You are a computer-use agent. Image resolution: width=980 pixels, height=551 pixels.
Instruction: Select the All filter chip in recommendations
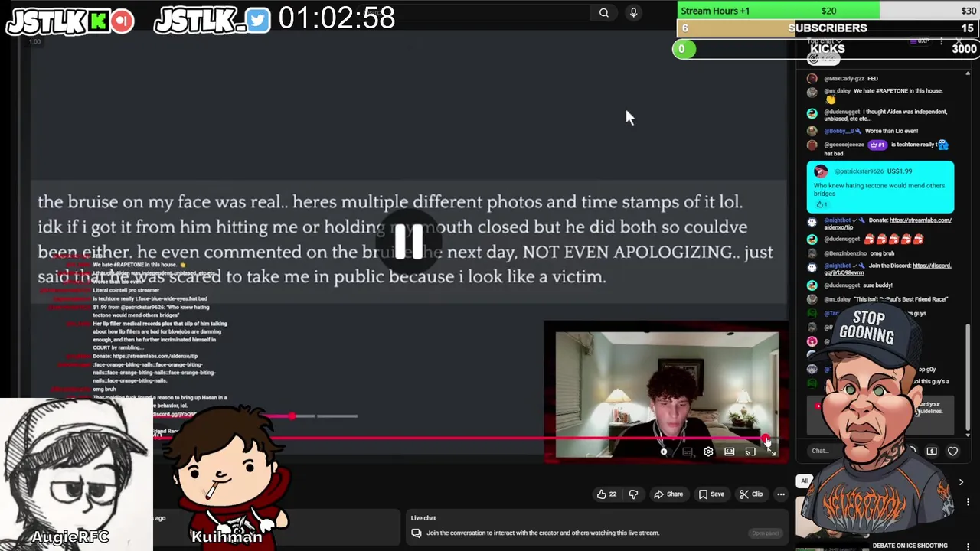pyautogui.click(x=804, y=481)
